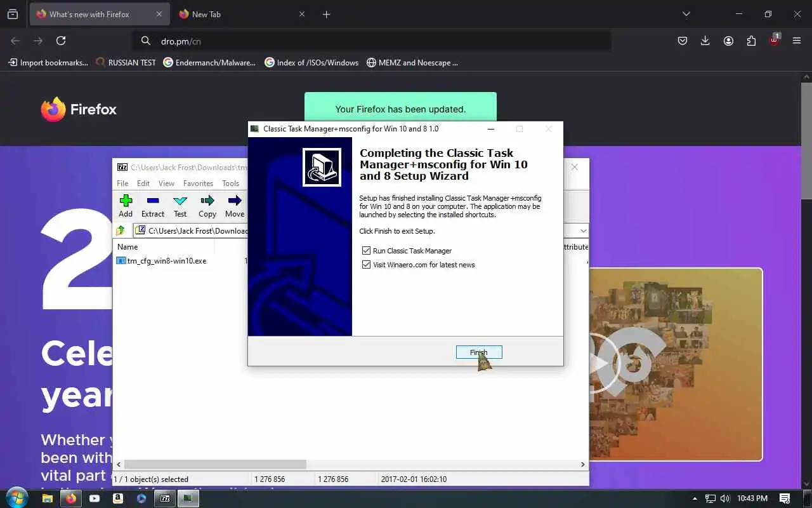Image resolution: width=812 pixels, height=508 pixels.
Task: Open the Firefox hamburger menu
Action: 797,41
